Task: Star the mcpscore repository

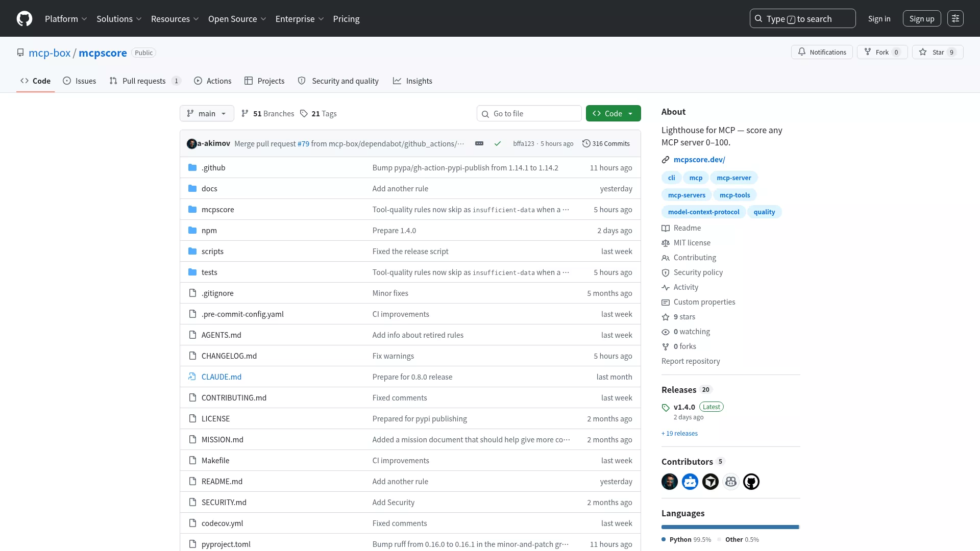Action: point(938,52)
